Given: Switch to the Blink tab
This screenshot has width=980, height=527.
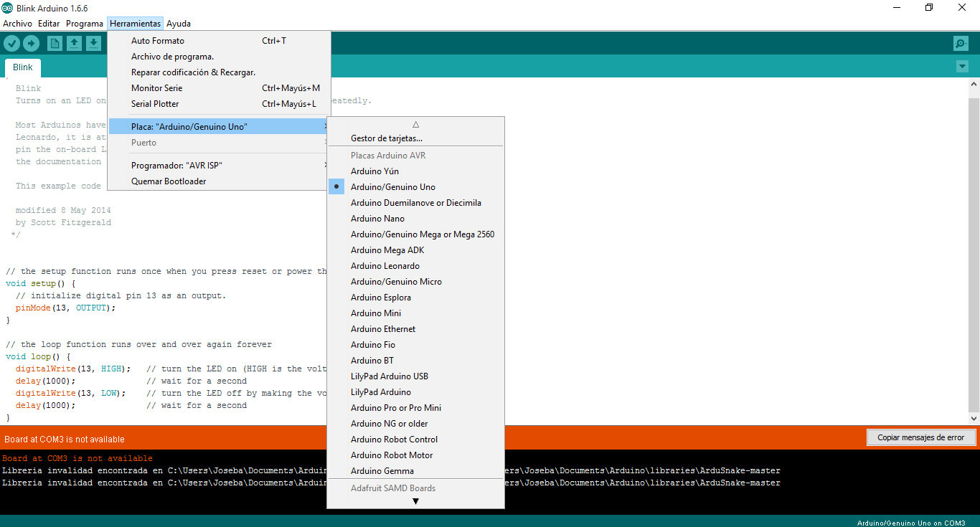Looking at the screenshot, I should click(x=23, y=67).
